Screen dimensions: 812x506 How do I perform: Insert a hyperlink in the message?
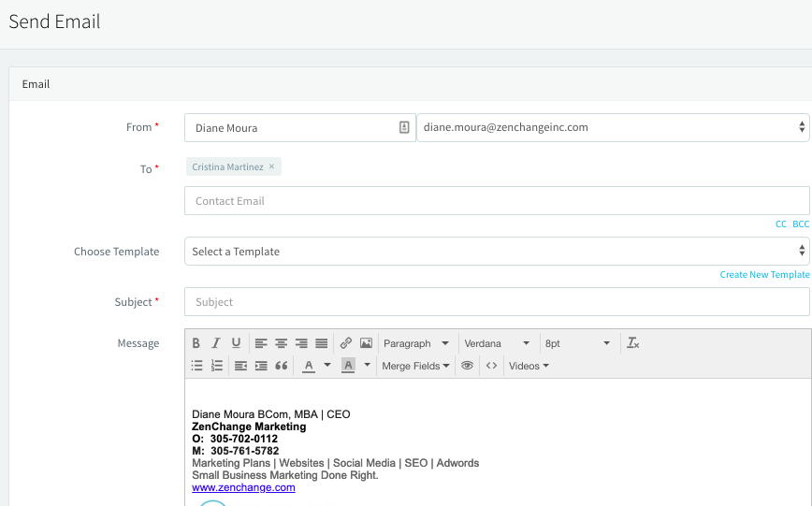tap(346, 343)
